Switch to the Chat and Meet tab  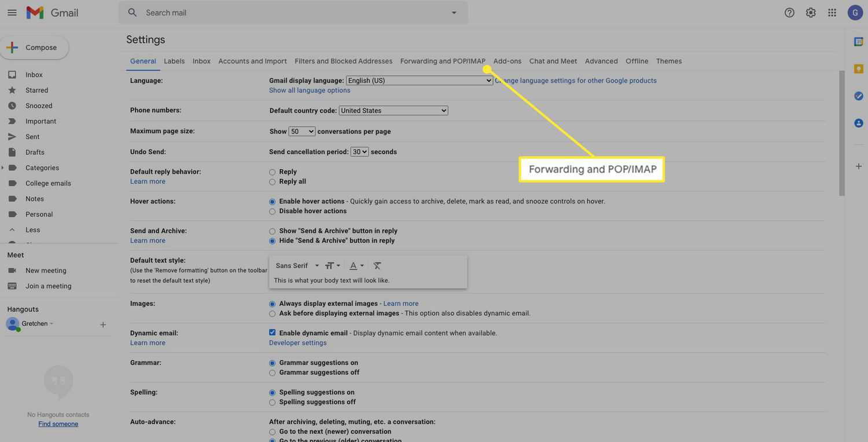(553, 61)
